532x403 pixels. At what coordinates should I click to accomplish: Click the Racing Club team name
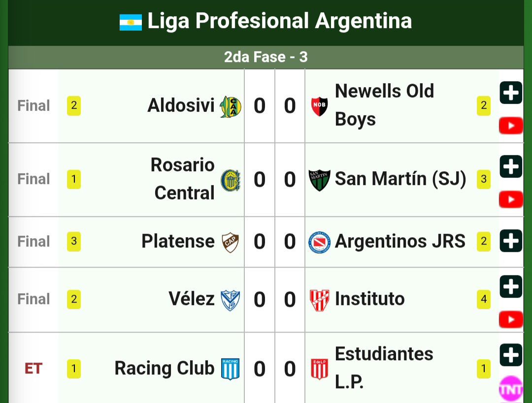click(x=164, y=368)
